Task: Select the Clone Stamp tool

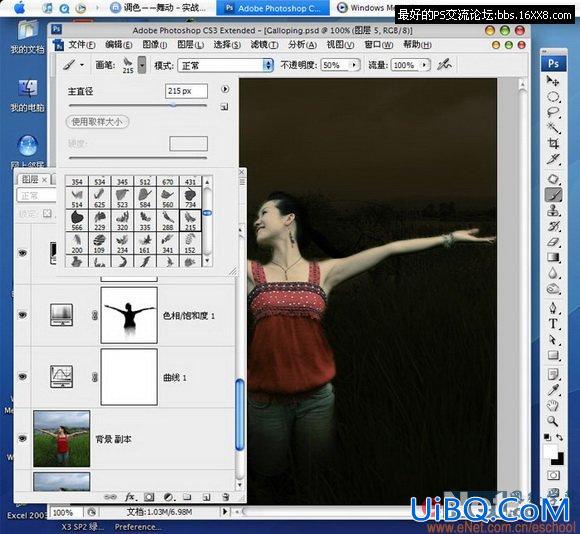Action: 553,210
